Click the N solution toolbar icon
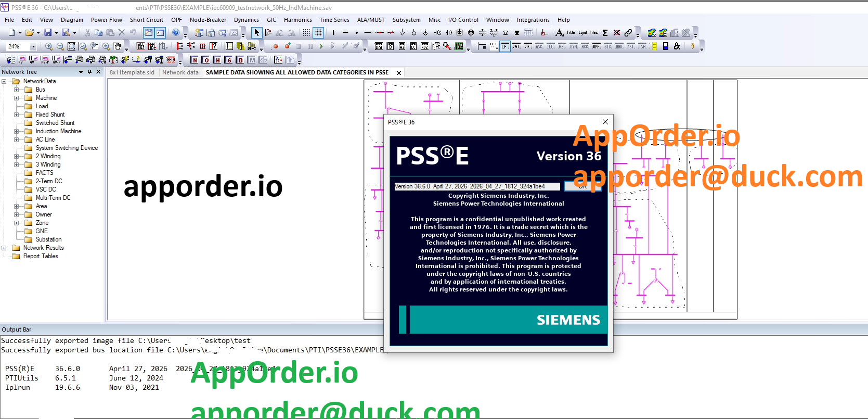Image resolution: width=868 pixels, height=419 pixels. (194, 60)
